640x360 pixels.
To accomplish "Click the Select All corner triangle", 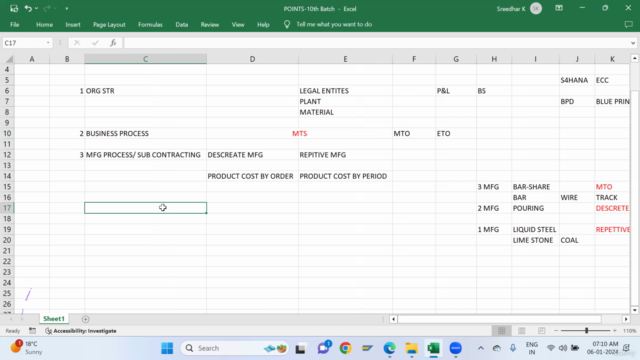I will 9,59.
